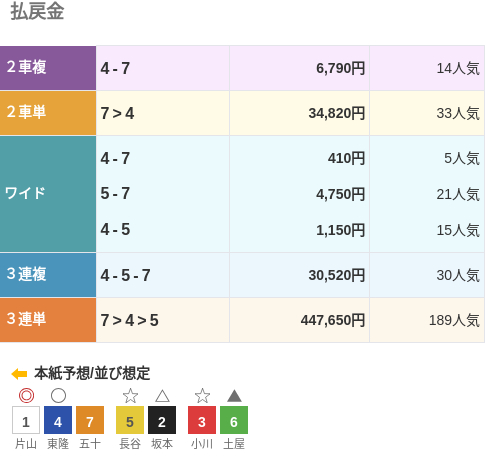Click the black number 2 坂本 badge
Screen dimensions: 485x468
(162, 420)
